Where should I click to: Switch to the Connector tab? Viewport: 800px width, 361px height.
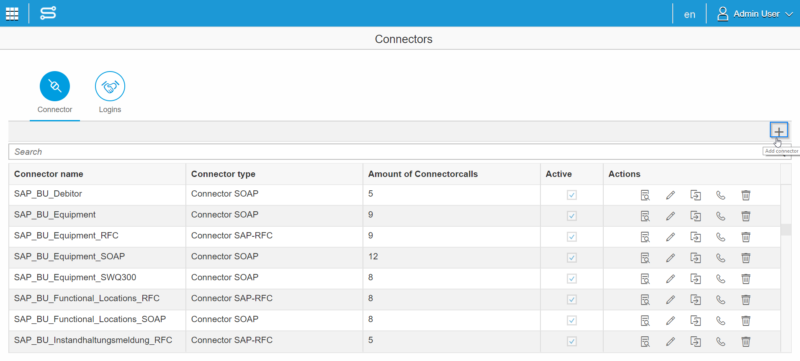[x=55, y=93]
